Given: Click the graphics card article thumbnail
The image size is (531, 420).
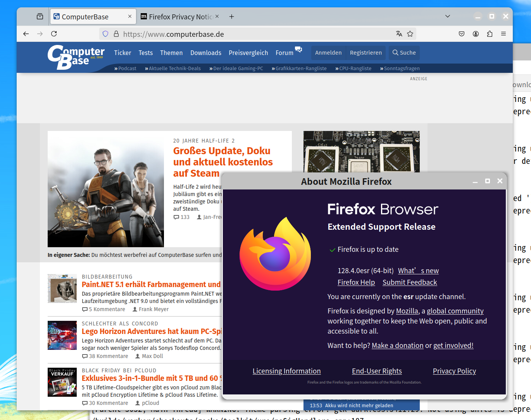Looking at the screenshot, I should click(362, 151).
